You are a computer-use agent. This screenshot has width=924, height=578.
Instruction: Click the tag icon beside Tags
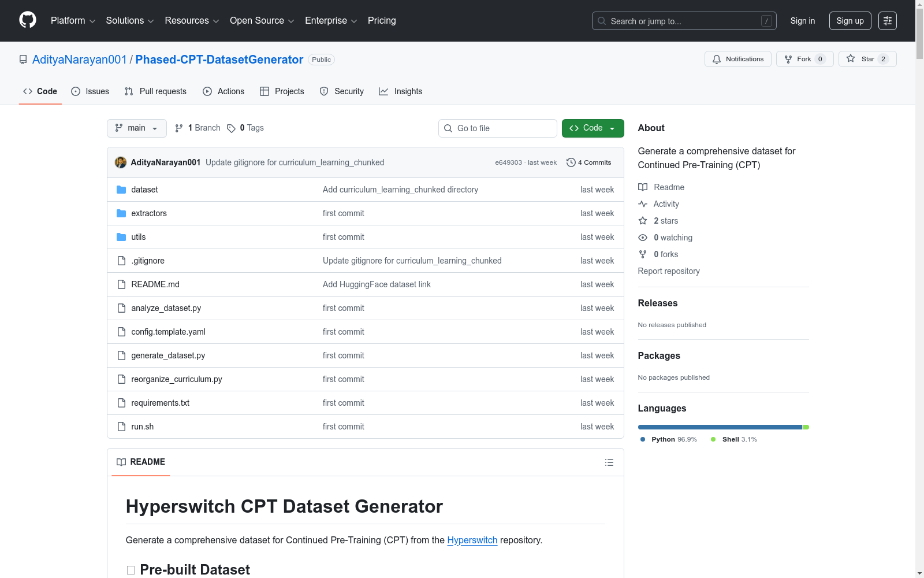point(231,128)
